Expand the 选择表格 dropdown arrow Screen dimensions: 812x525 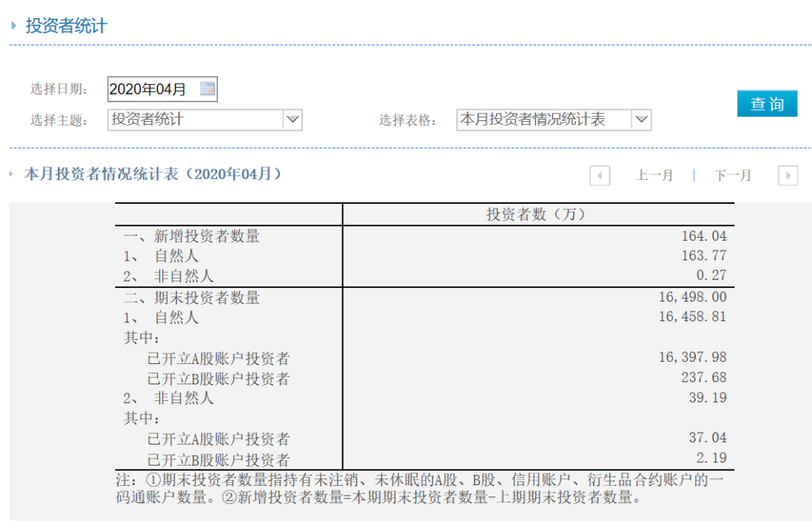tap(641, 120)
